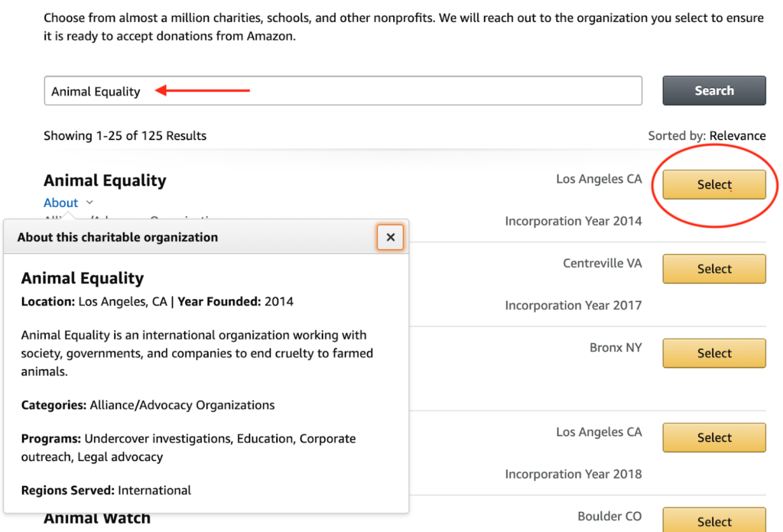Close the About this charitable organization popup
This screenshot has height=532, width=783.
(x=391, y=238)
